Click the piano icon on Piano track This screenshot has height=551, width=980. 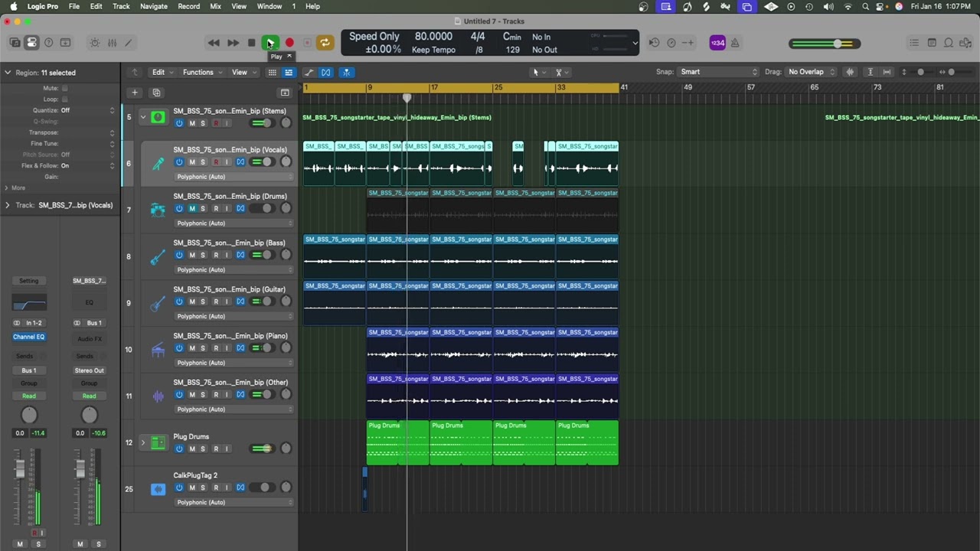point(158,350)
